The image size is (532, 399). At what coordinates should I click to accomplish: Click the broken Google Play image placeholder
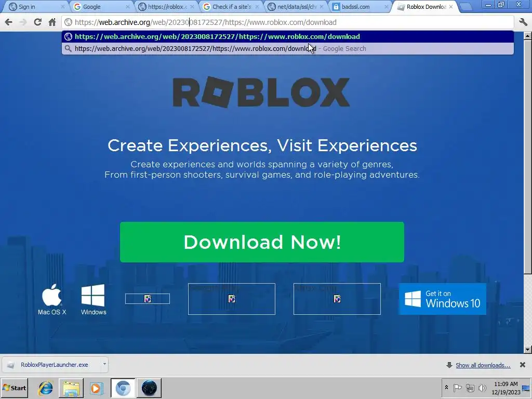click(x=232, y=299)
